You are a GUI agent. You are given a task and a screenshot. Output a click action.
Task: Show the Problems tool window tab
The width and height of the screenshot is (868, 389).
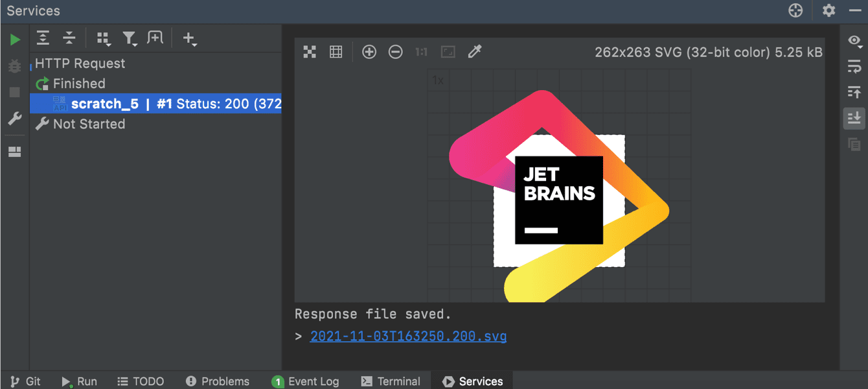click(x=218, y=381)
